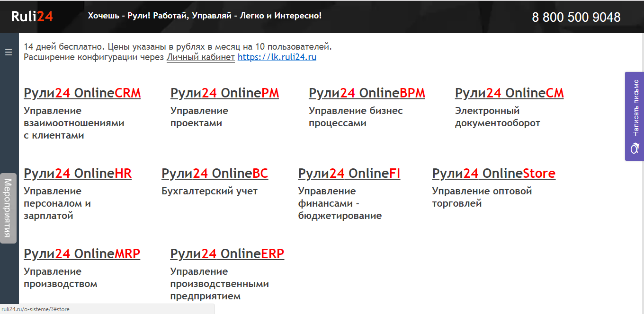The image size is (644, 314).
Task: Follow the https://lk.ruli24.ru hyperlink
Action: pos(277,57)
